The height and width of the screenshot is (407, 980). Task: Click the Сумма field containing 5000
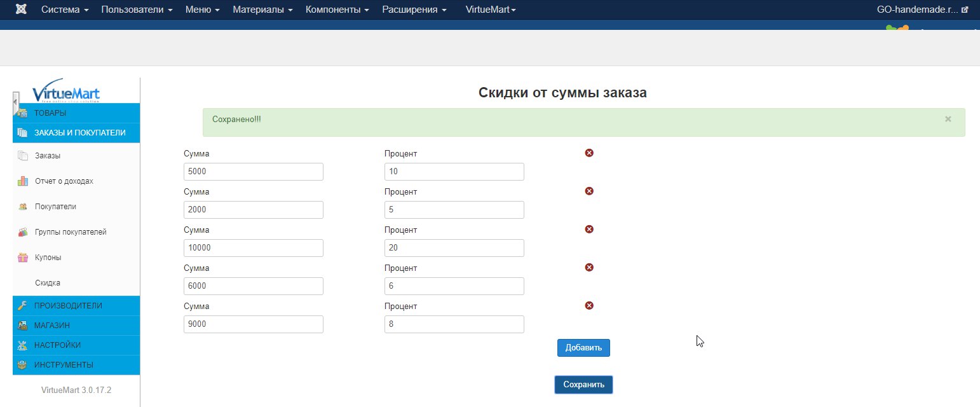(254, 172)
